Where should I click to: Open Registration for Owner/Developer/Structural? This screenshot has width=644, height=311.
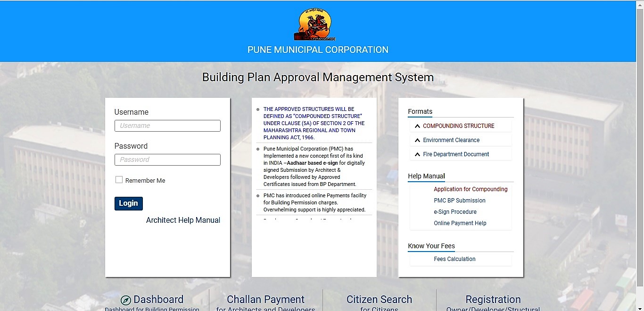pyautogui.click(x=493, y=299)
